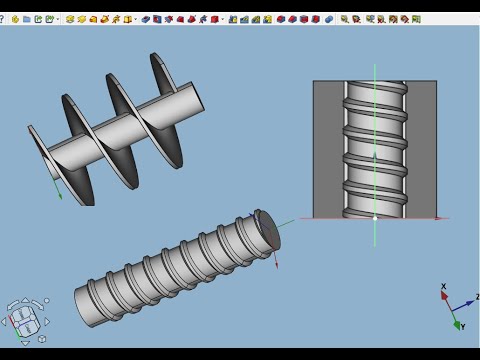Click the Additive Primitive box icon
This screenshot has width=480, height=360.
point(127,19)
